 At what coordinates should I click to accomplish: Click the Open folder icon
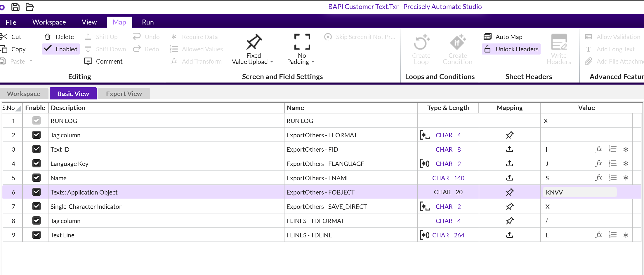tap(29, 7)
